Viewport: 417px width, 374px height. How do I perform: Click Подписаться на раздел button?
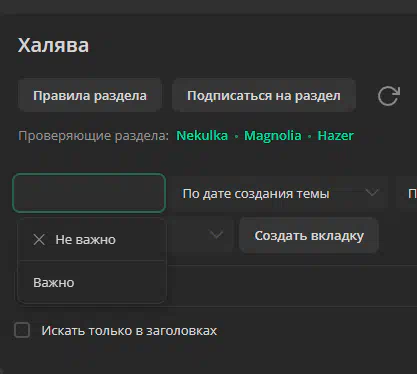click(264, 95)
